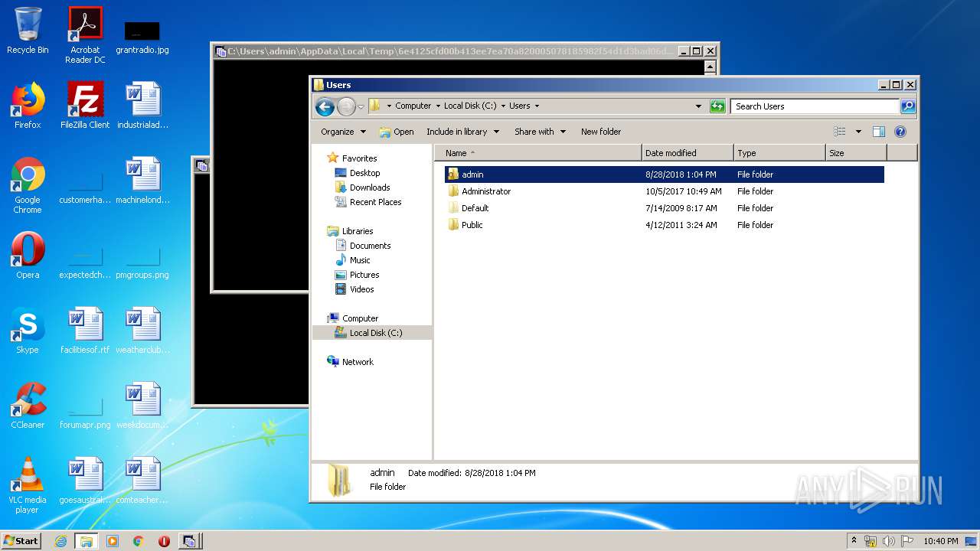Image resolution: width=980 pixels, height=551 pixels.
Task: Select the FileZilla Client shortcut
Action: coord(85,106)
